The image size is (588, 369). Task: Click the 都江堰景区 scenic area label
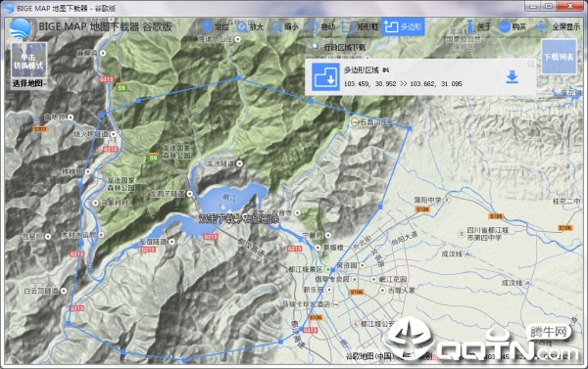(x=305, y=269)
